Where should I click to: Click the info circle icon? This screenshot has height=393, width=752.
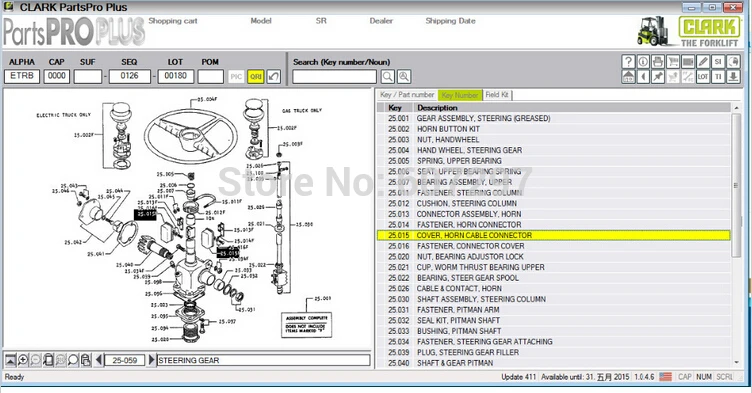643,61
